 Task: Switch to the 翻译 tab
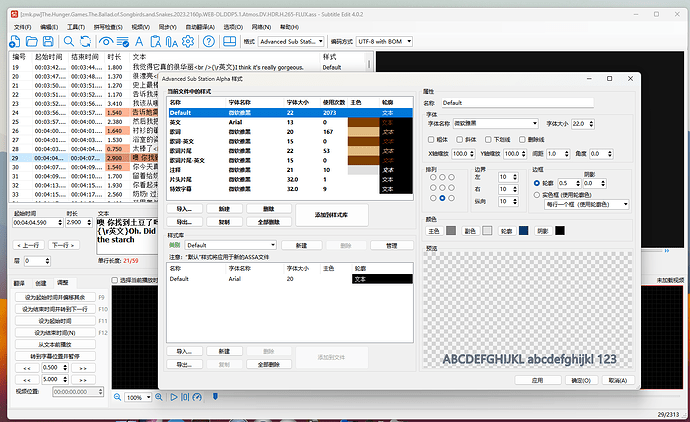tap(20, 284)
